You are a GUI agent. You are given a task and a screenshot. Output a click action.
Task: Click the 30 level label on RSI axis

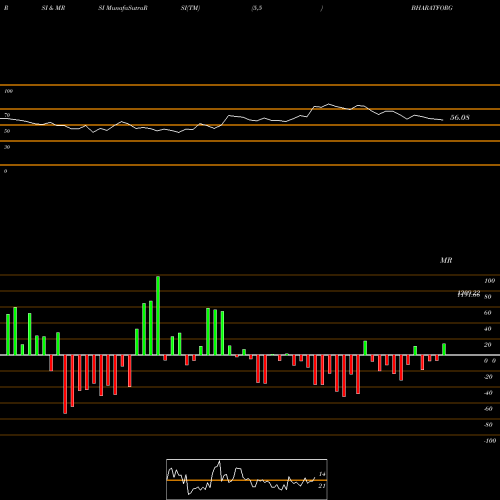(x=7, y=147)
